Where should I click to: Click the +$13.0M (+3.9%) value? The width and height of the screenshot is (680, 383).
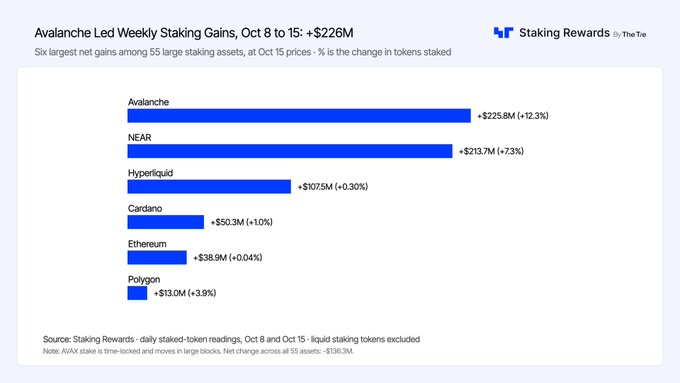pos(185,293)
